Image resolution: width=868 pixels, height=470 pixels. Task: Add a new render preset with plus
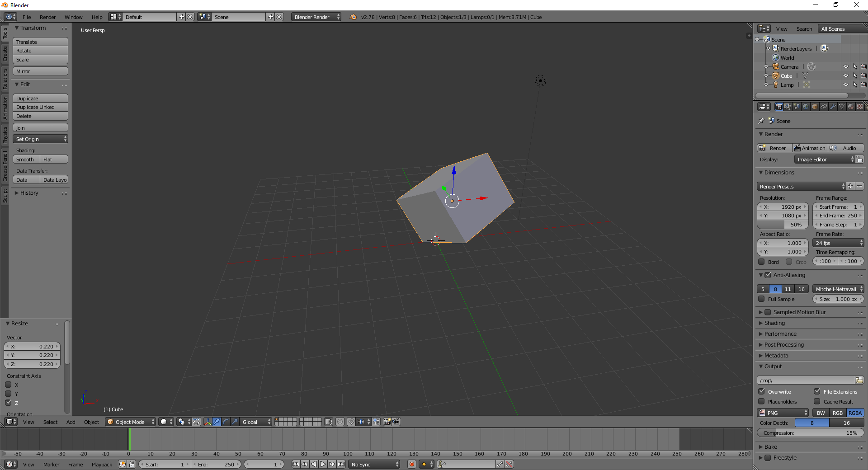[850, 186]
